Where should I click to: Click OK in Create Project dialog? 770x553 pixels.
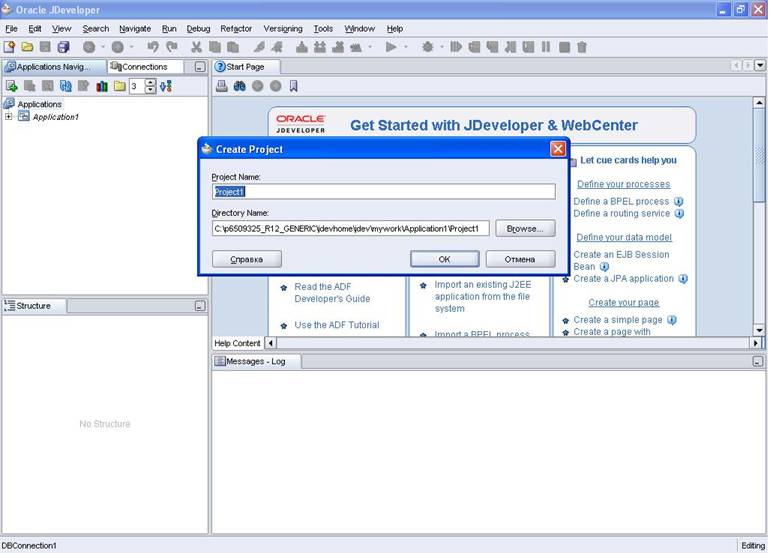[444, 259]
